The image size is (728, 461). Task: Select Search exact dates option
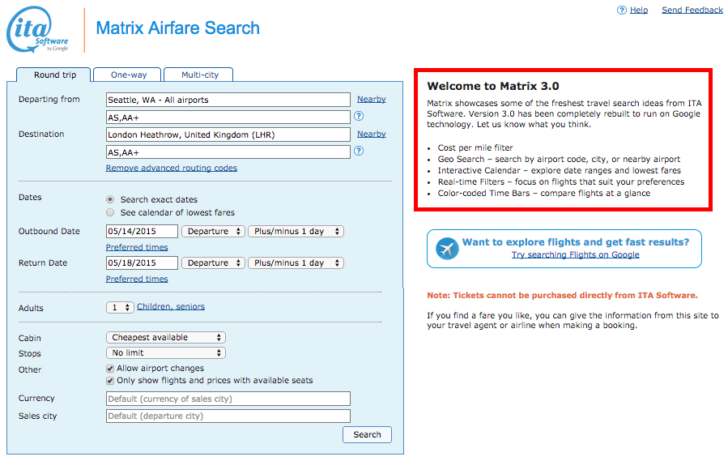[x=110, y=200]
